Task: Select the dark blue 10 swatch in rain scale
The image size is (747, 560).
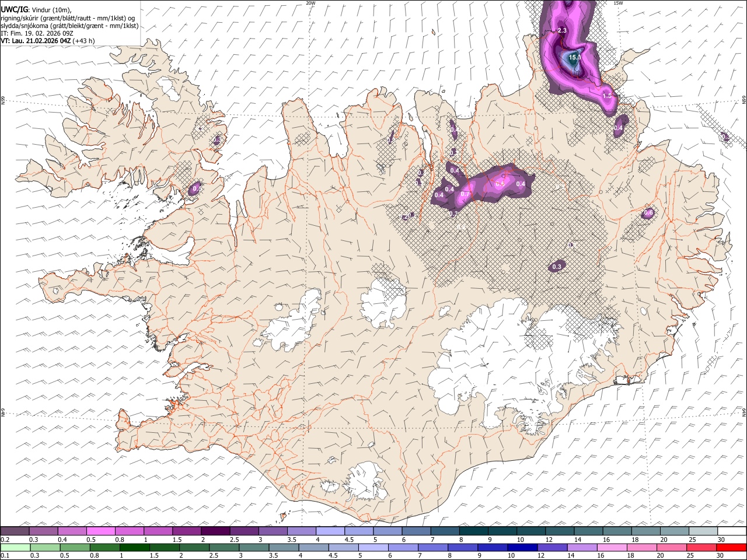Action: 522,547
